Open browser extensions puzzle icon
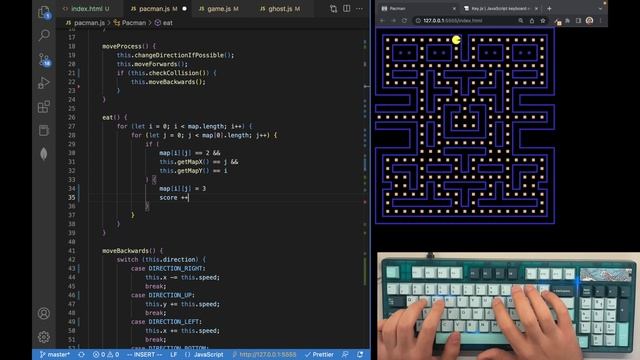640x360 pixels. click(x=568, y=20)
